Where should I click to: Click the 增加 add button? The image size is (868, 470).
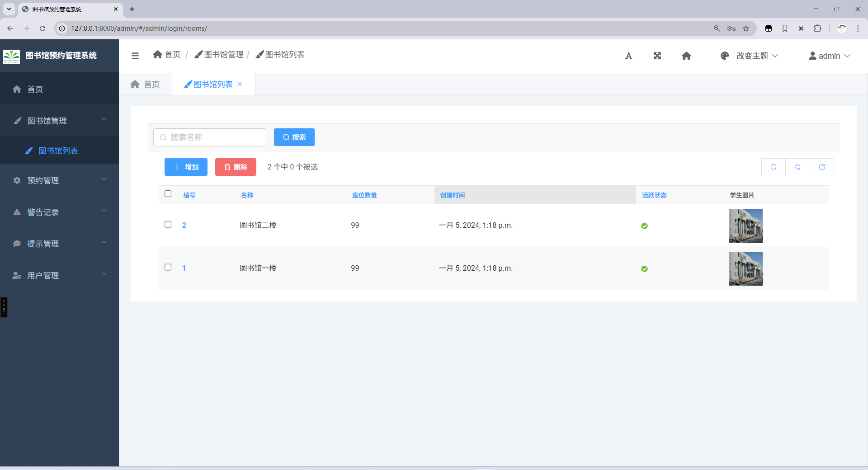tap(186, 167)
